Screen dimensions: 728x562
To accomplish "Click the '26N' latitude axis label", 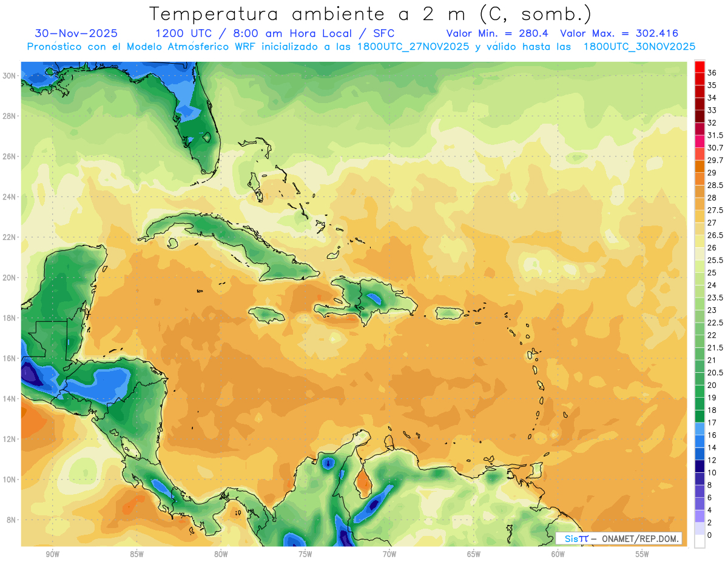I will (10, 156).
